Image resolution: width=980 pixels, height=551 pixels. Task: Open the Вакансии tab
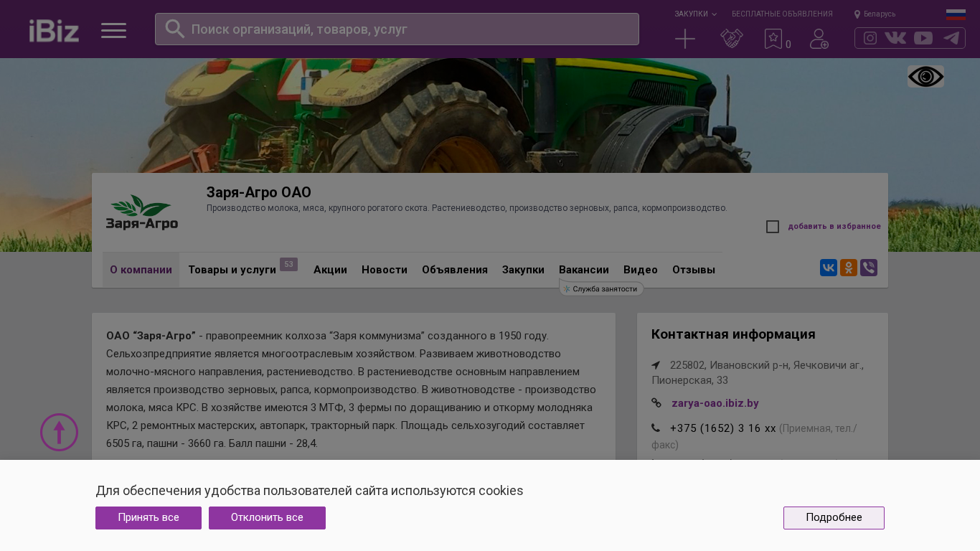(x=584, y=270)
